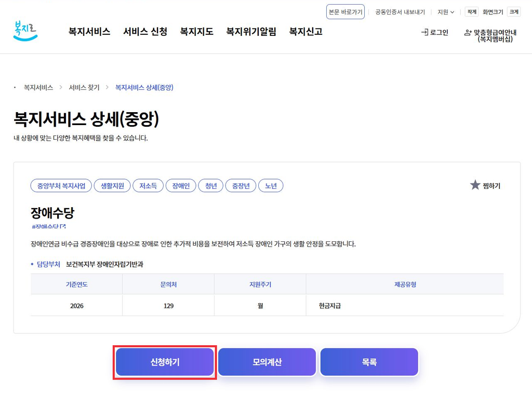The width and height of the screenshot is (532, 394).
Task: Click the 장애인연금 비수급 description sentence
Action: (x=193, y=244)
